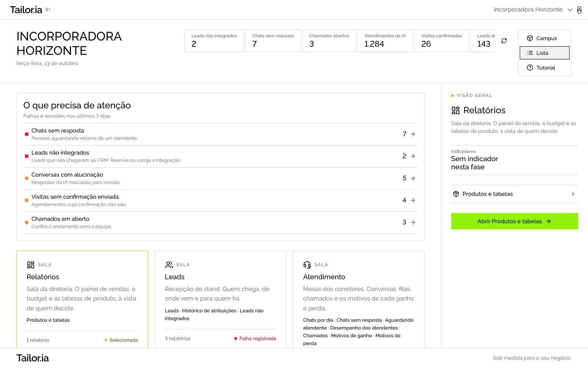Viewport: 588px width, 368px height.
Task: Click the arrow on Abrir Produtos e tabelas
Action: [549, 221]
